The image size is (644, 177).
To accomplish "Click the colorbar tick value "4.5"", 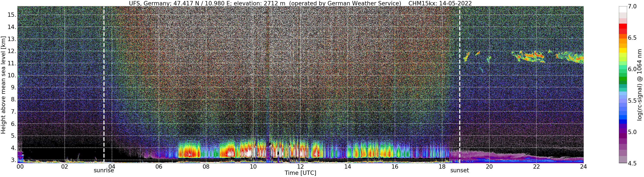I will 632,163.
